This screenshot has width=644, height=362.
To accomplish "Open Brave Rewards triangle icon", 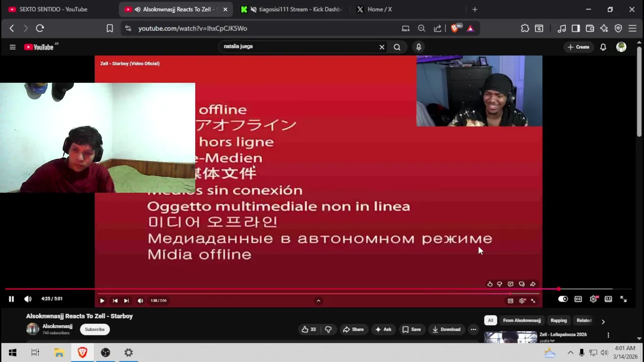I will [470, 28].
